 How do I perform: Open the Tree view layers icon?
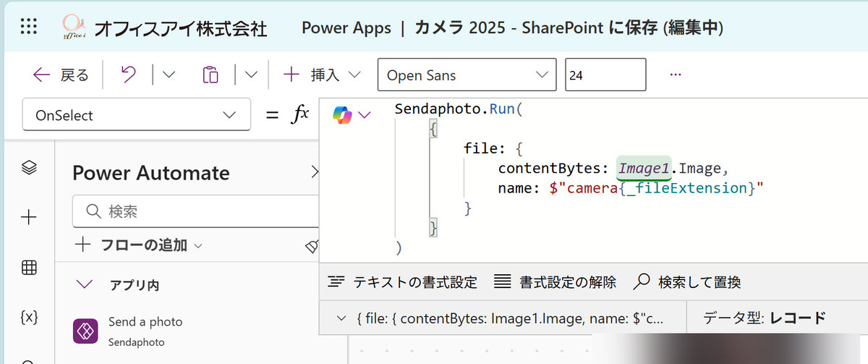coord(29,167)
